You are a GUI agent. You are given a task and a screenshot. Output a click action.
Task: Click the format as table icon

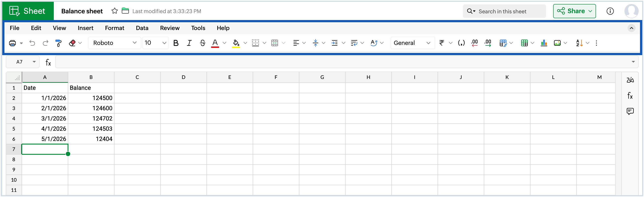(x=524, y=43)
